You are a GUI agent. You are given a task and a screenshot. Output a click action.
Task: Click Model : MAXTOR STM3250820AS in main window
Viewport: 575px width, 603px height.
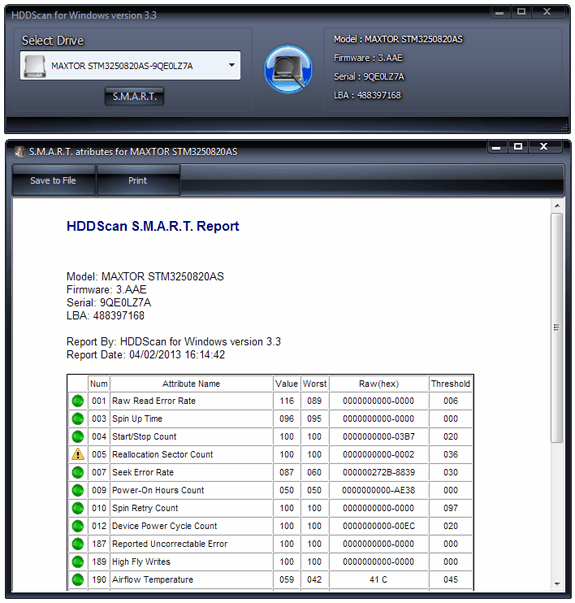tap(398, 39)
